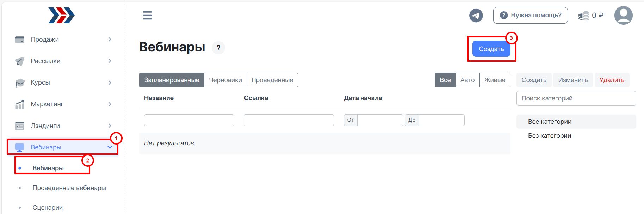Expand the Маркетинг menu chevron

pyautogui.click(x=110, y=104)
